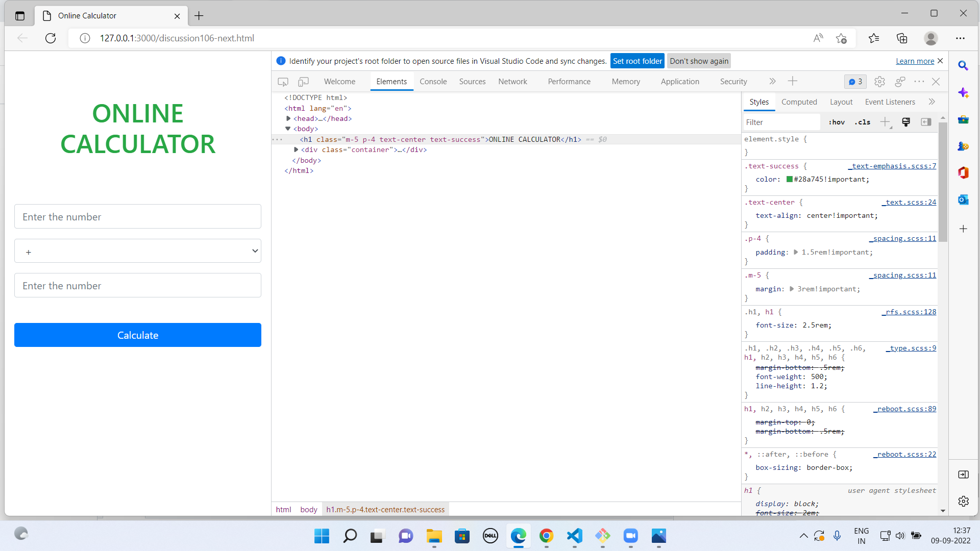The height and width of the screenshot is (551, 980).
Task: Collapse the body element node
Action: point(288,129)
